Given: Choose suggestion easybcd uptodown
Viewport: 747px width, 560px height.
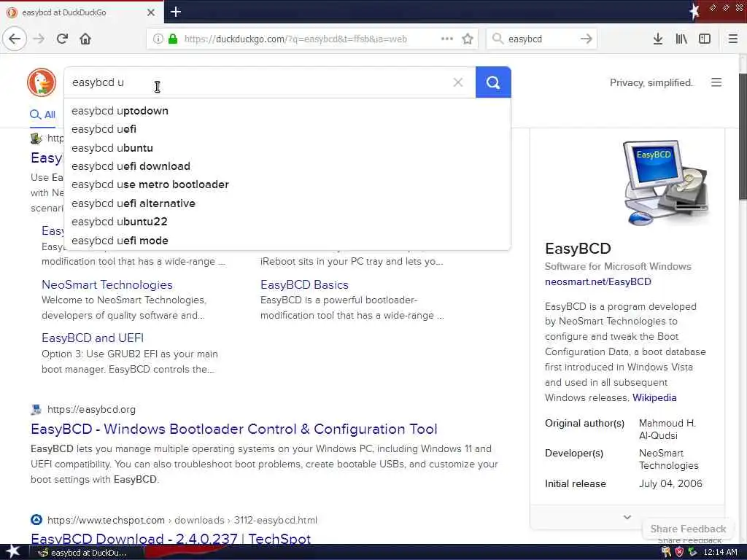Looking at the screenshot, I should (287, 111).
